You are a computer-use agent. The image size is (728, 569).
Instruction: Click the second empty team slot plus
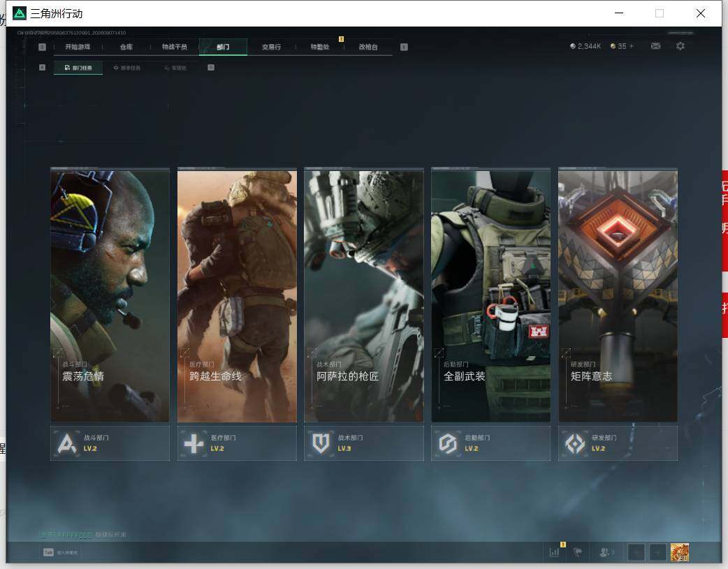tap(657, 552)
